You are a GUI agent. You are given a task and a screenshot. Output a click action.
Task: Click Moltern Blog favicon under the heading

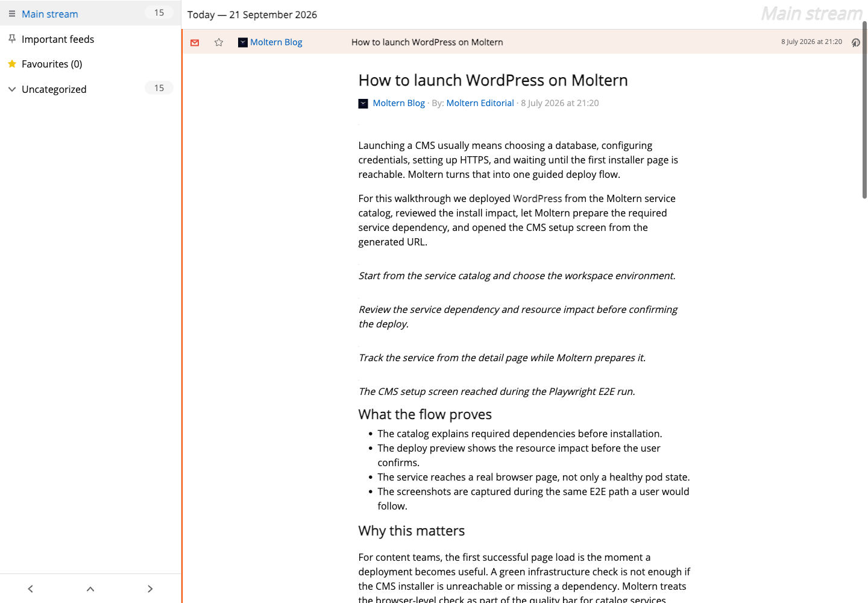(x=363, y=104)
